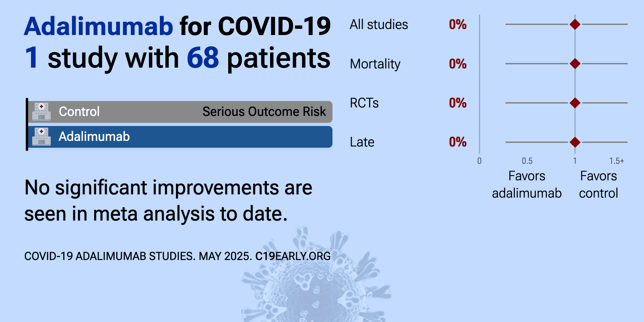Click the red diamond marker for Mortality
Screen dimensions: 644x322
pos(575,64)
